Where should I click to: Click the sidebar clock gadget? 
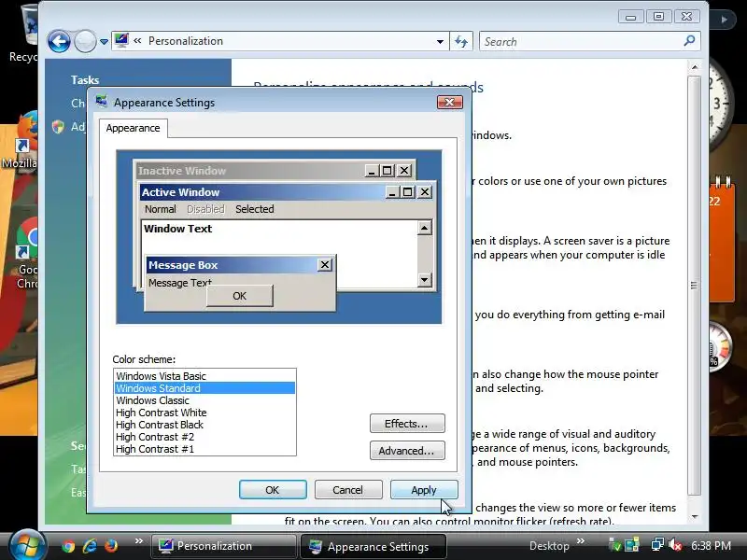tap(718, 103)
